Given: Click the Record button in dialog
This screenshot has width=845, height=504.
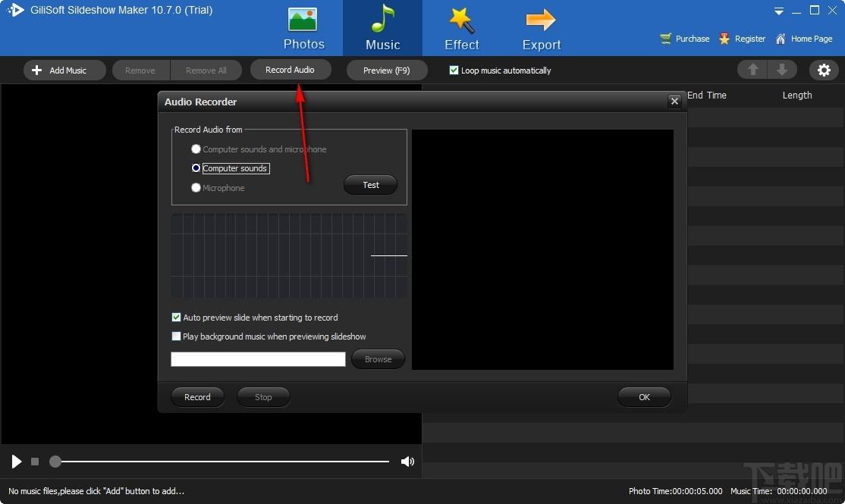Looking at the screenshot, I should (x=197, y=397).
